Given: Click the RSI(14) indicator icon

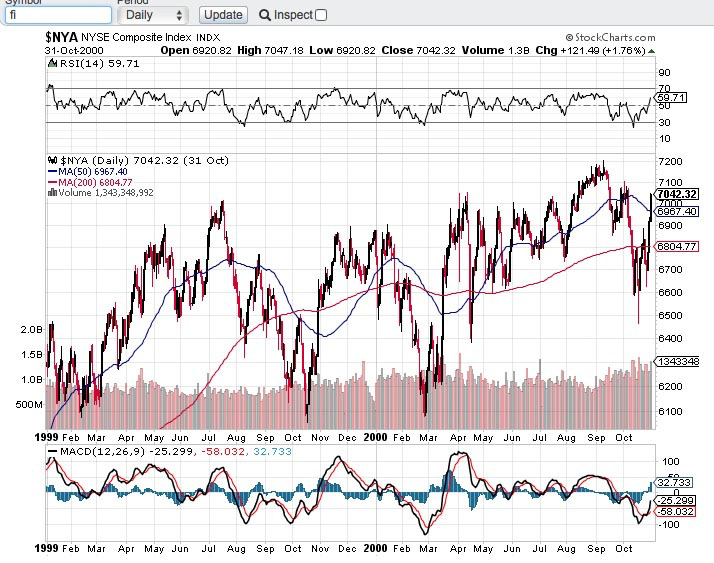Looking at the screenshot, I should (52, 63).
